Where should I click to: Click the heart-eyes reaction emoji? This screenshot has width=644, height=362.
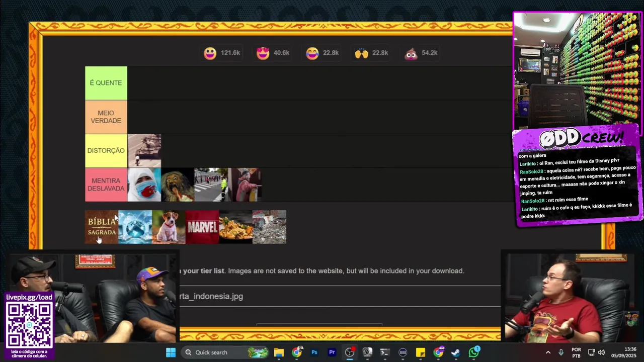click(x=263, y=53)
